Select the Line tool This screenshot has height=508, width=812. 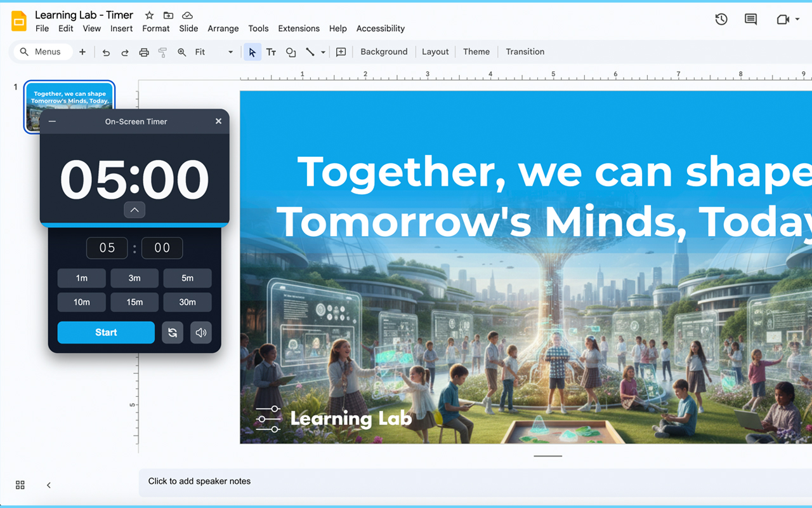310,52
